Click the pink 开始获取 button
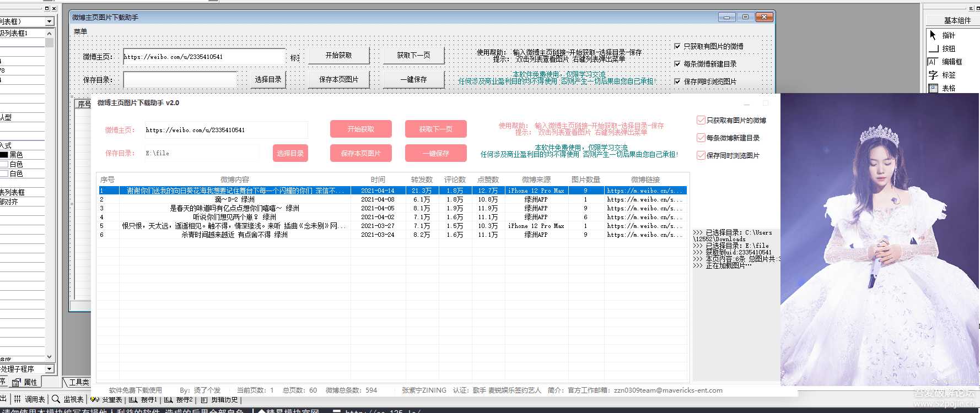The image size is (980, 413). 361,129
